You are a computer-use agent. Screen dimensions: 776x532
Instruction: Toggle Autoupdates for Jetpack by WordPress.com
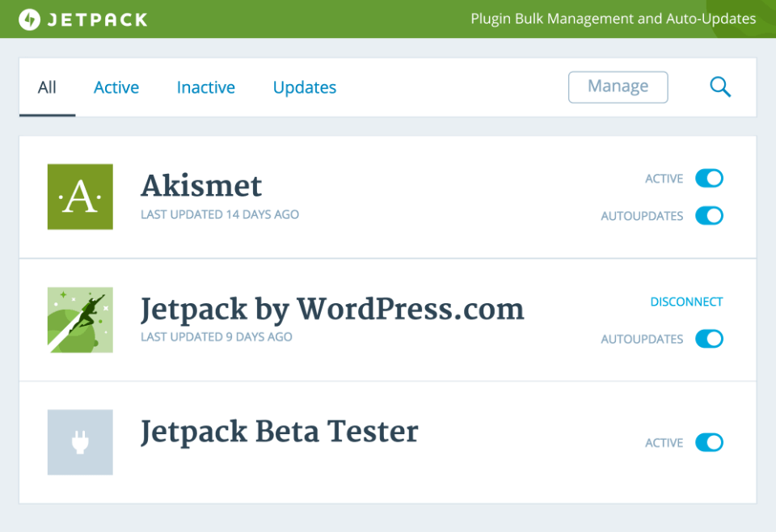click(709, 339)
